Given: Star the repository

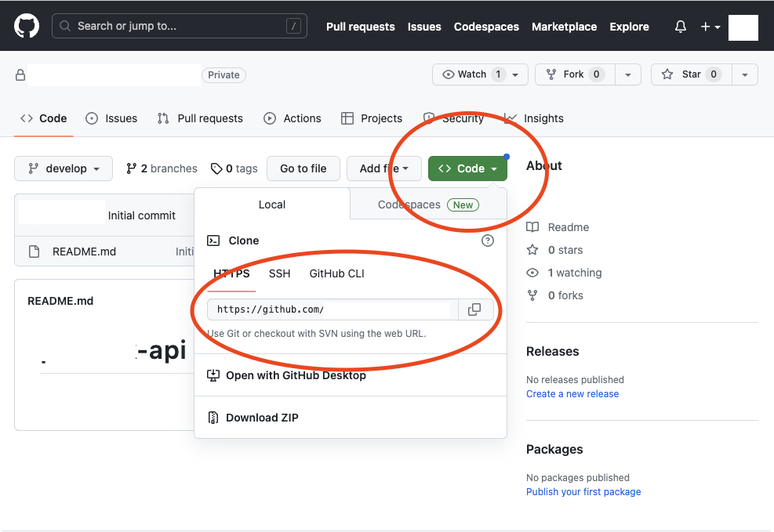Looking at the screenshot, I should pyautogui.click(x=692, y=74).
